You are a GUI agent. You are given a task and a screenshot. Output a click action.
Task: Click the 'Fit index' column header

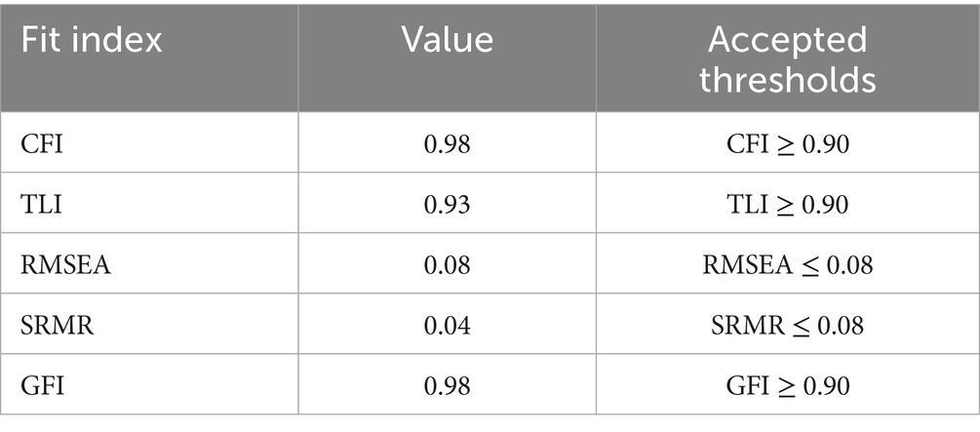[91, 42]
